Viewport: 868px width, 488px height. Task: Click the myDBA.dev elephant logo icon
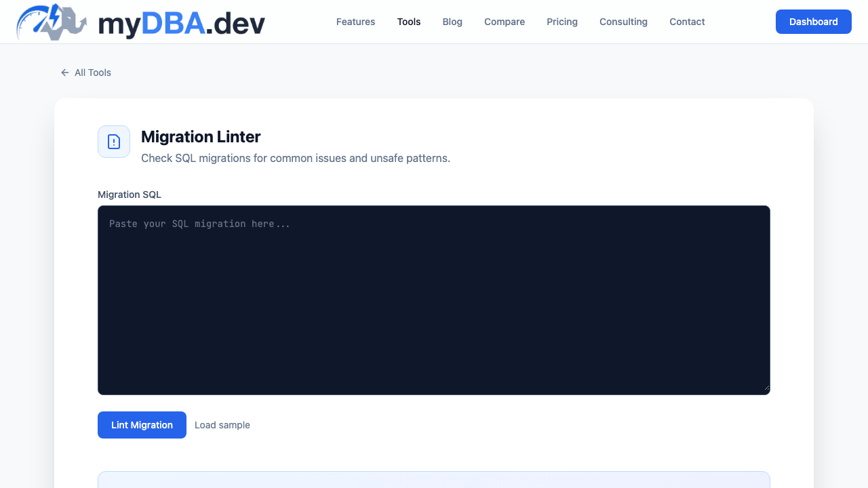[52, 22]
